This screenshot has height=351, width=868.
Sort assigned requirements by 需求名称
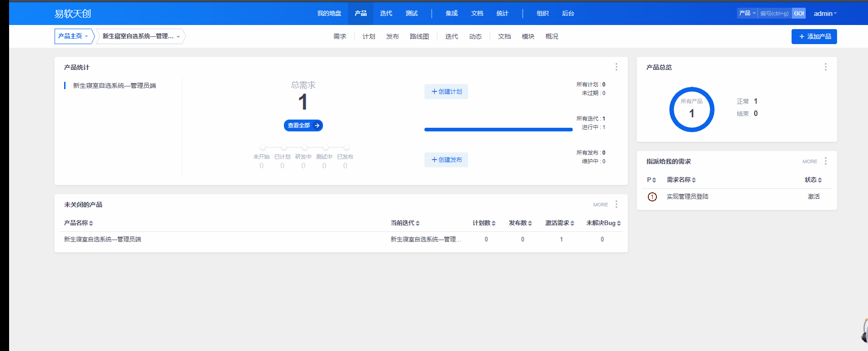681,180
